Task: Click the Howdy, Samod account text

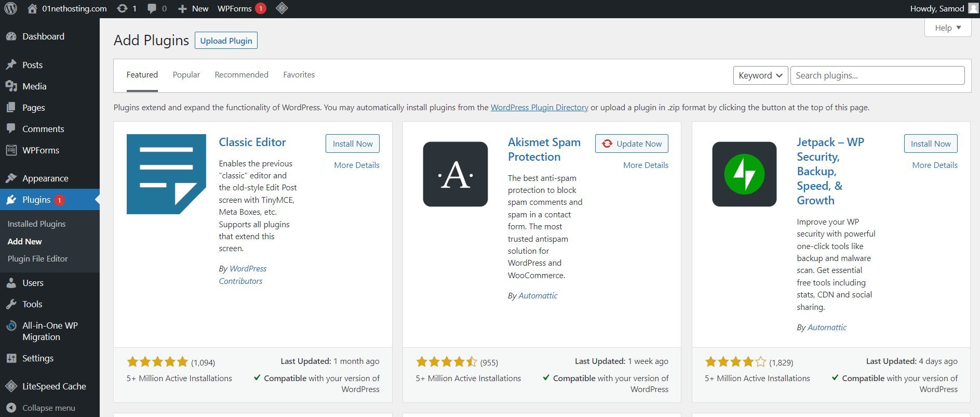Action: tap(937, 8)
